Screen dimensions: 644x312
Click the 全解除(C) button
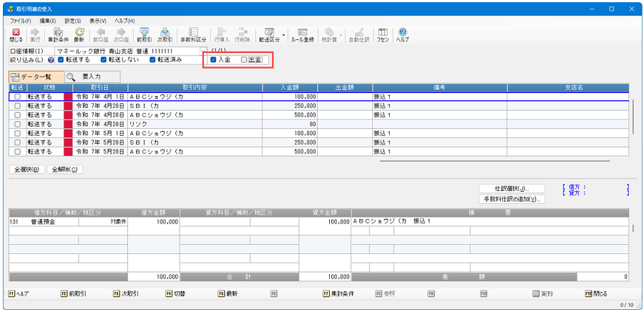coord(65,170)
